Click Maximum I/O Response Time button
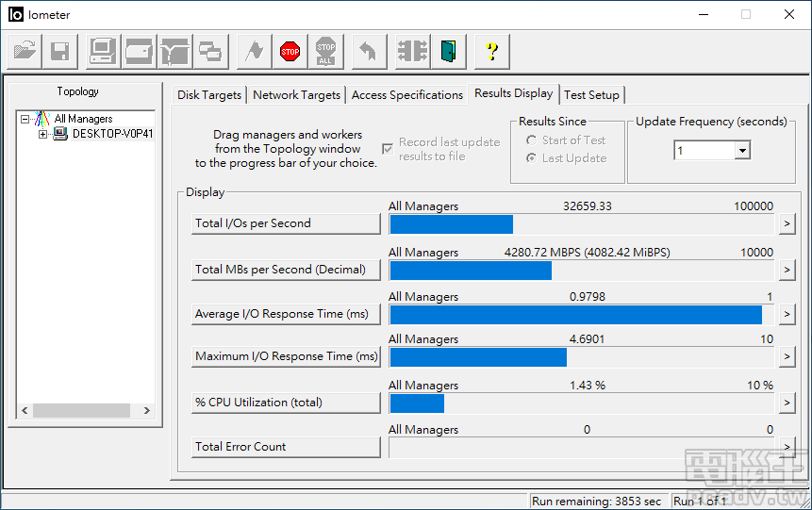 tap(286, 356)
